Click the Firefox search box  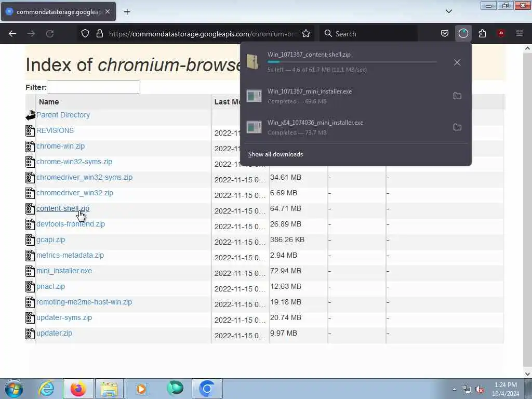tap(369, 34)
